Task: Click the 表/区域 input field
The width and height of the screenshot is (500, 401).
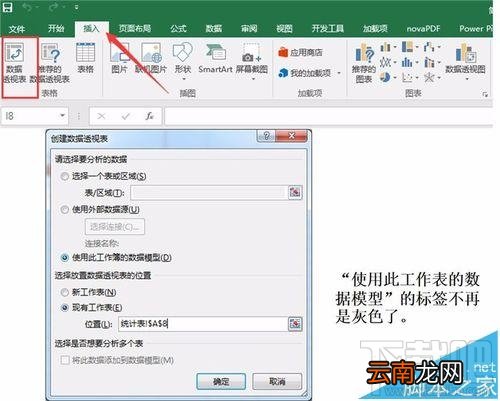Action: [209, 193]
